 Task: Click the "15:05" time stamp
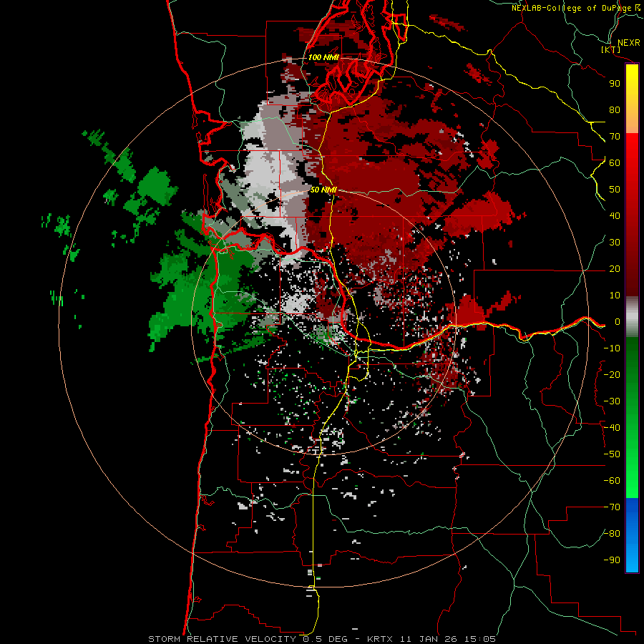click(x=480, y=639)
